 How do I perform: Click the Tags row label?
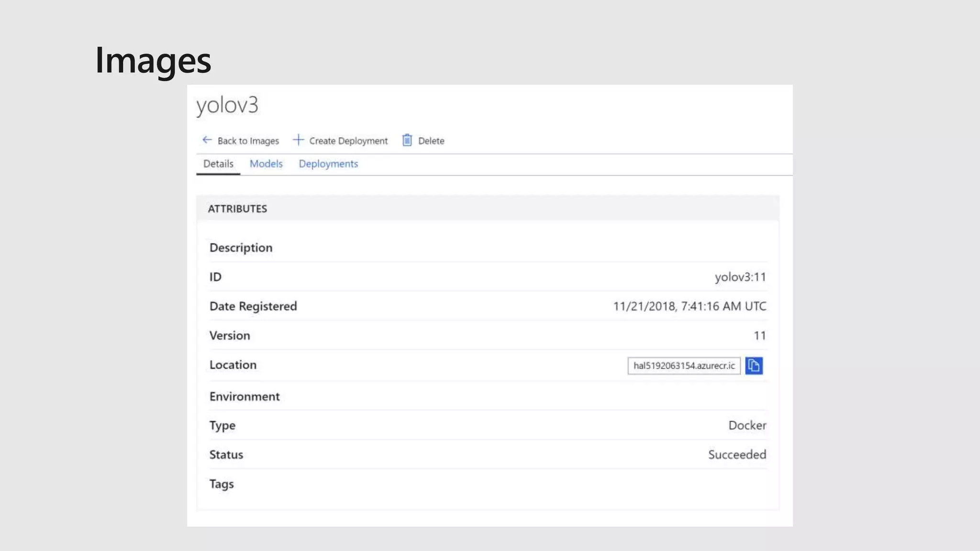tap(222, 484)
